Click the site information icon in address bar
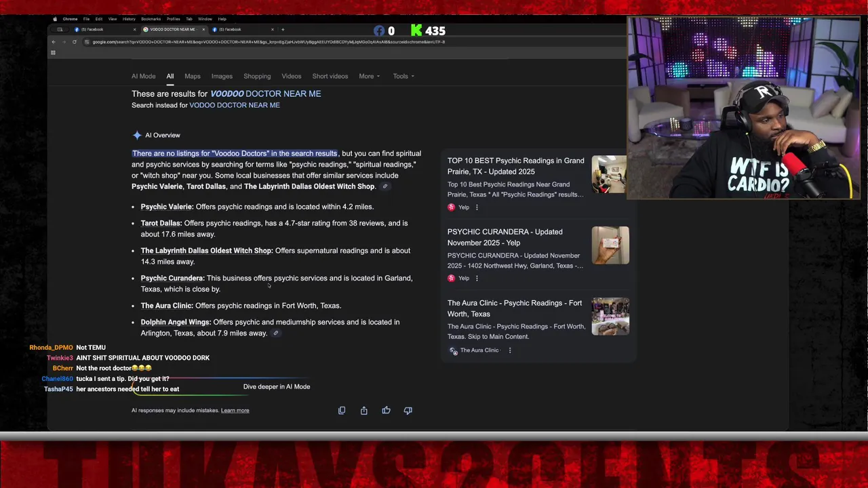This screenshot has height=488, width=868. tap(86, 42)
